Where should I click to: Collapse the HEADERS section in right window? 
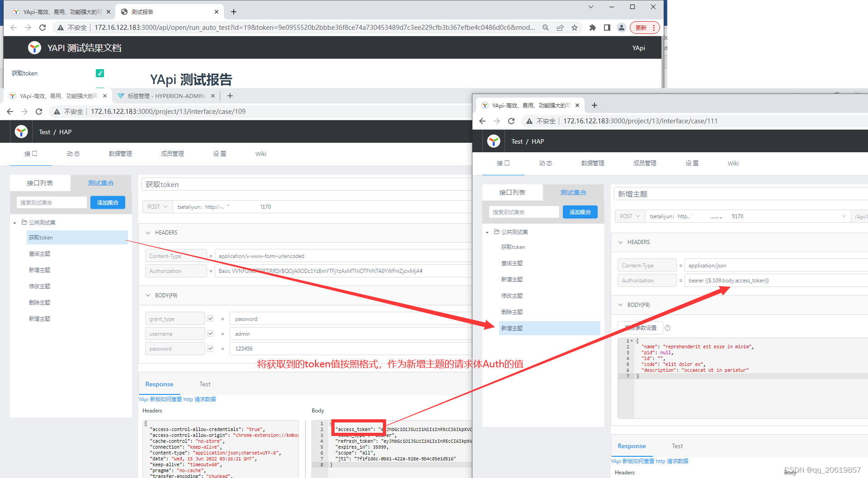tap(620, 242)
